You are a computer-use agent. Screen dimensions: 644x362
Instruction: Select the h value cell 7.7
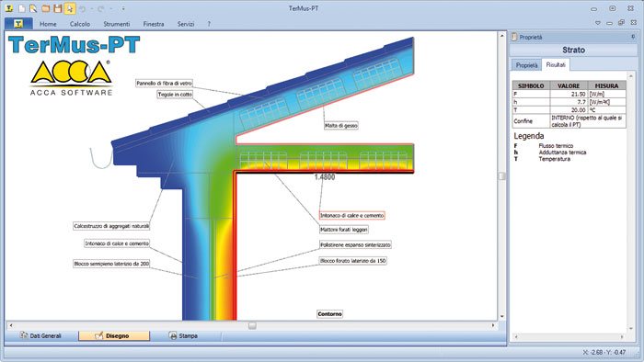point(569,102)
